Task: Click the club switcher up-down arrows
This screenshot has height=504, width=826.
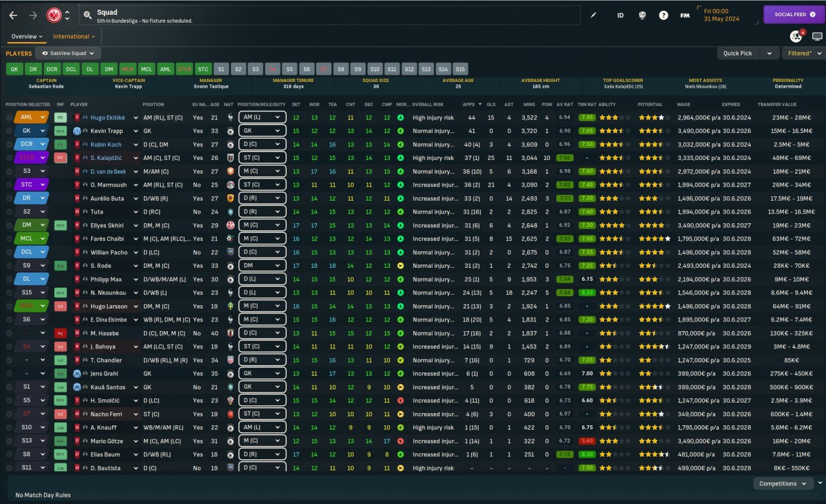Action: point(67,15)
